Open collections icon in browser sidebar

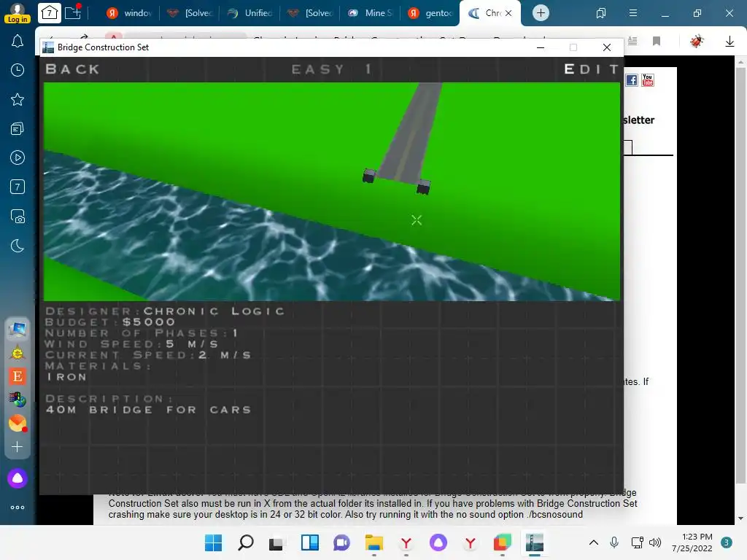18,128
